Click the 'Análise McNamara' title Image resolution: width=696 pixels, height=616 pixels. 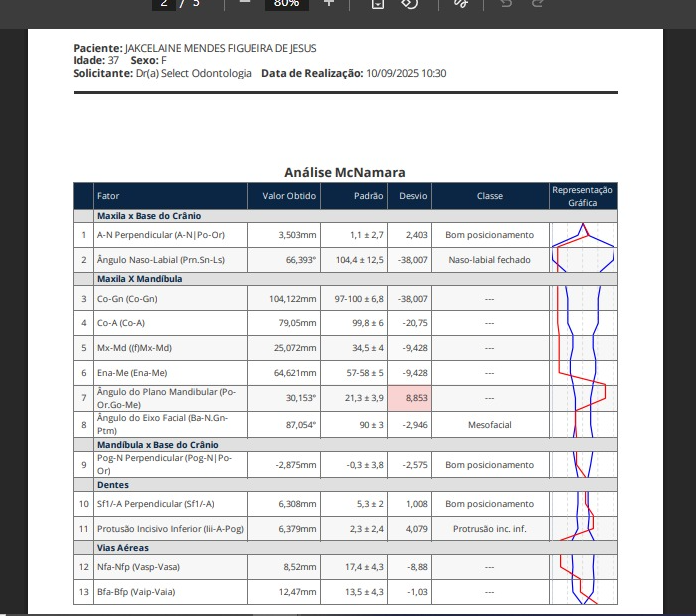[344, 172]
